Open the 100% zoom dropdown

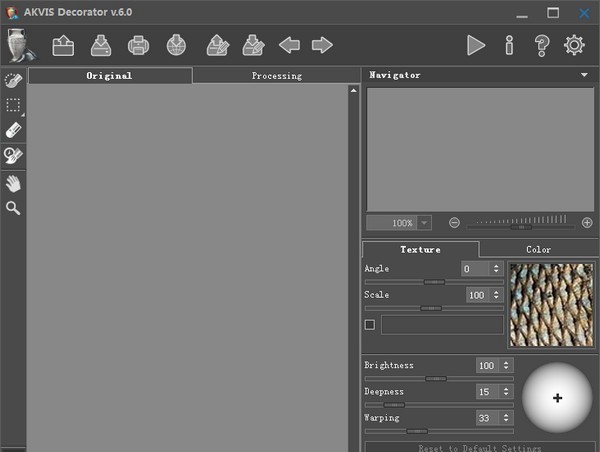pyautogui.click(x=424, y=223)
